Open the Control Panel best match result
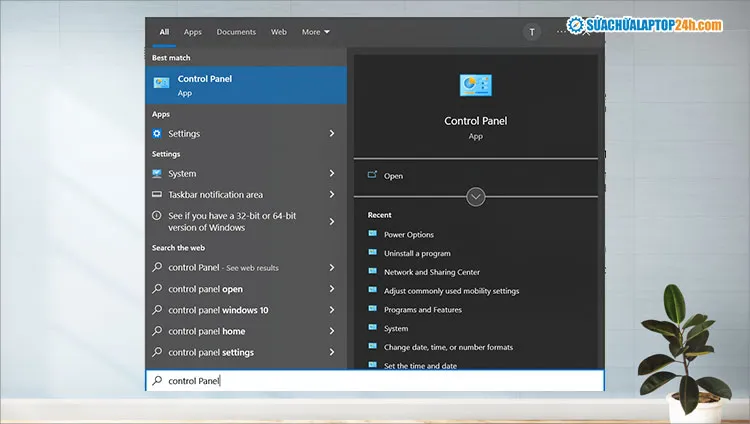Screen dimensions: 750x424 point(246,85)
